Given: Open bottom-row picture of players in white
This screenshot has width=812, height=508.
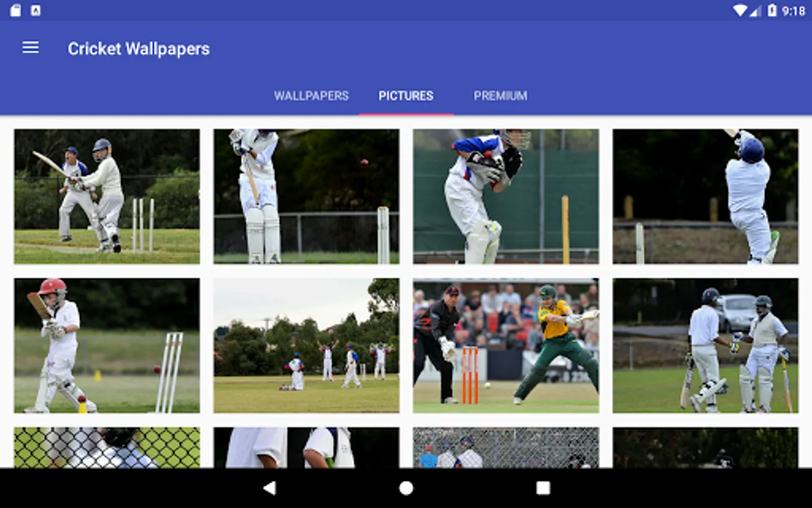Looking at the screenshot, I should tap(306, 448).
